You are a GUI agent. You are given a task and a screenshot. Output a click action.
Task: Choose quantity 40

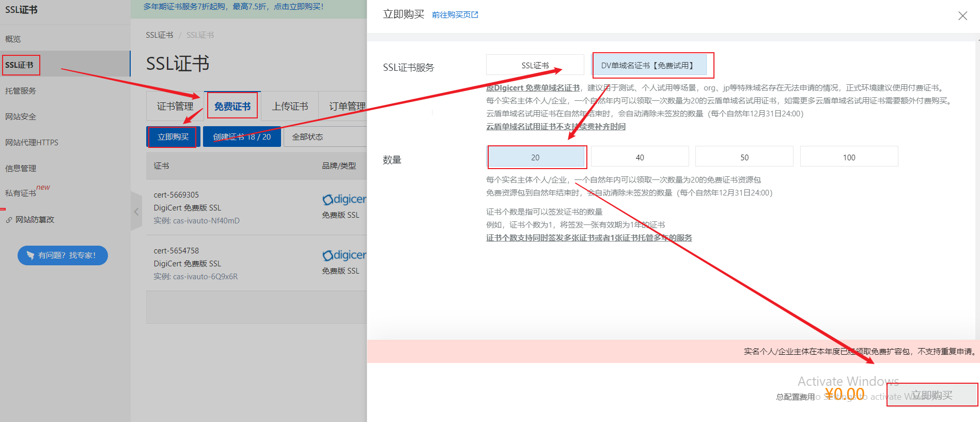coord(640,157)
